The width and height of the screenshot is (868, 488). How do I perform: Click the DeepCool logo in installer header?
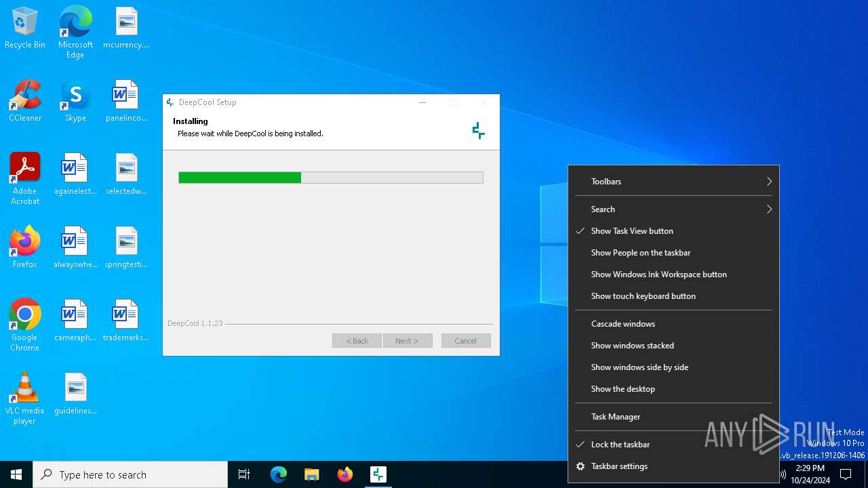479,130
